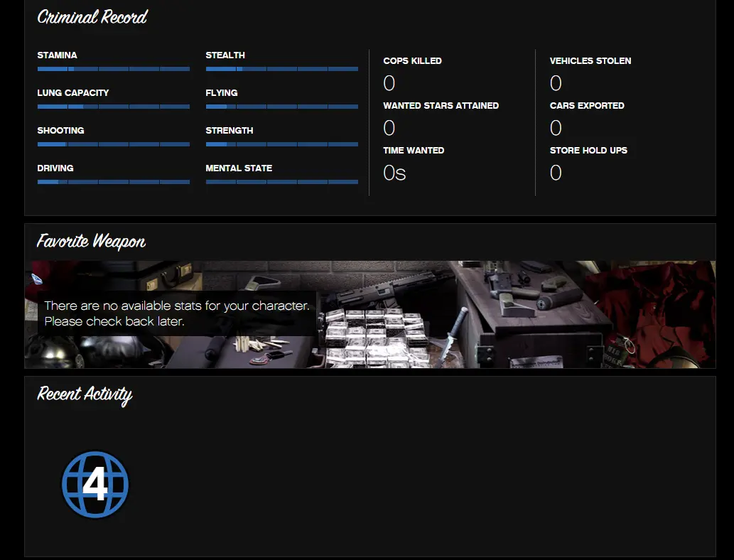Click the Vehicles Stolen count
Screen dimensions: 734x560
pyautogui.click(x=556, y=84)
